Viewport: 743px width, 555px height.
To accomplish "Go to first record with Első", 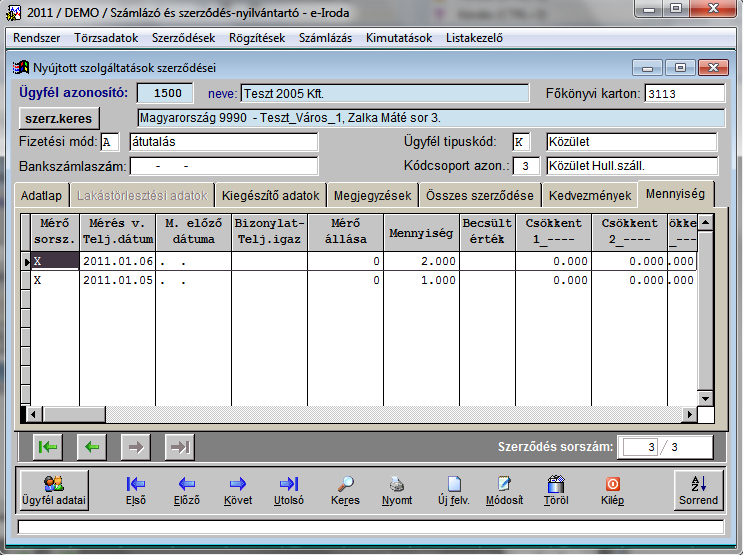I will pyautogui.click(x=136, y=489).
